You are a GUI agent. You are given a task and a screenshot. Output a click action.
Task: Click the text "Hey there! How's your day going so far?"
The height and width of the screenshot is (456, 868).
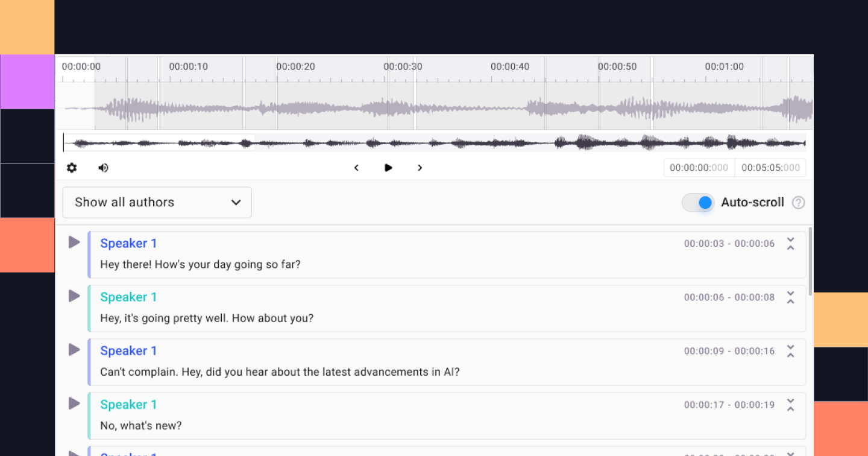click(x=200, y=264)
